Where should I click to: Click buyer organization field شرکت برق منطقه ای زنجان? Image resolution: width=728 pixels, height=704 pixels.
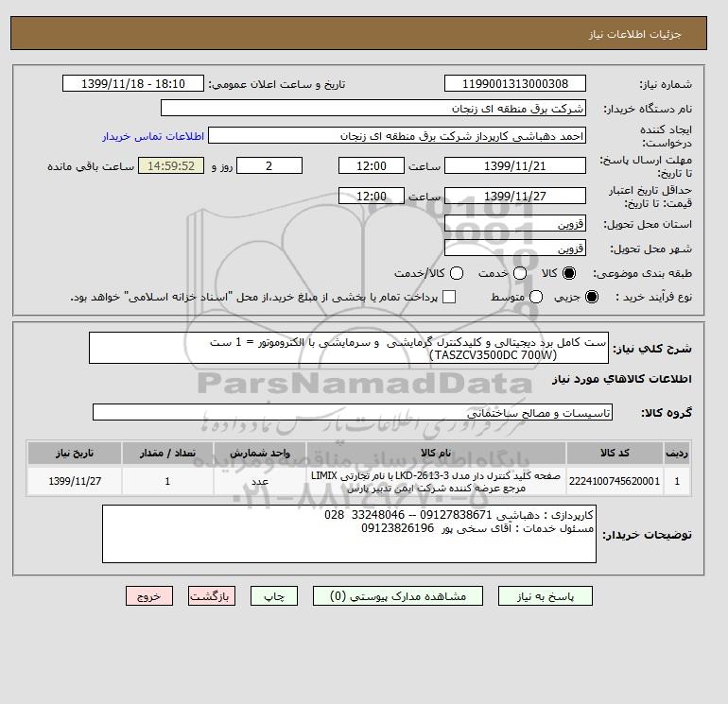point(373,108)
